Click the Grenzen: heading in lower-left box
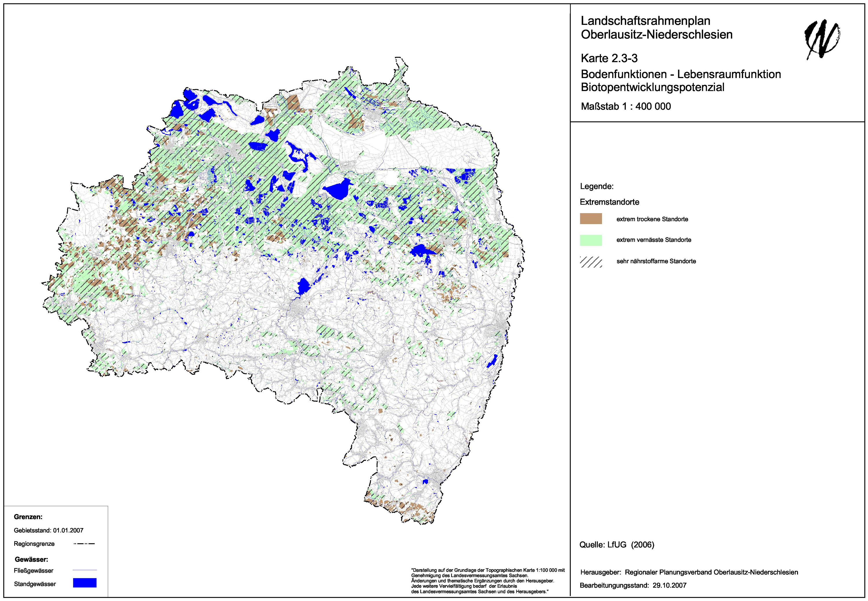 [x=28, y=517]
